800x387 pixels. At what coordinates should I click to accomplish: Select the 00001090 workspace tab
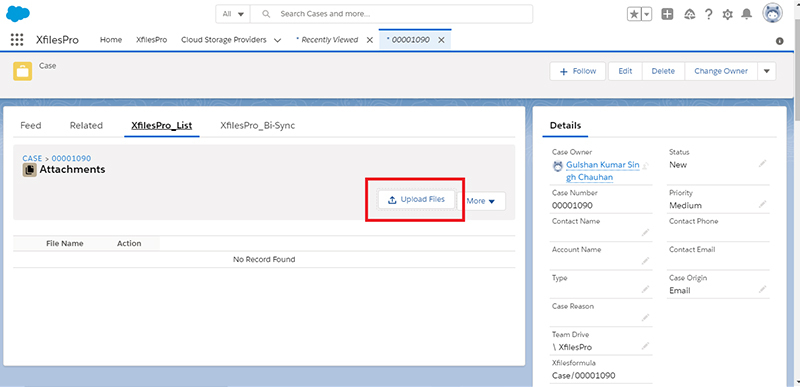[408, 40]
